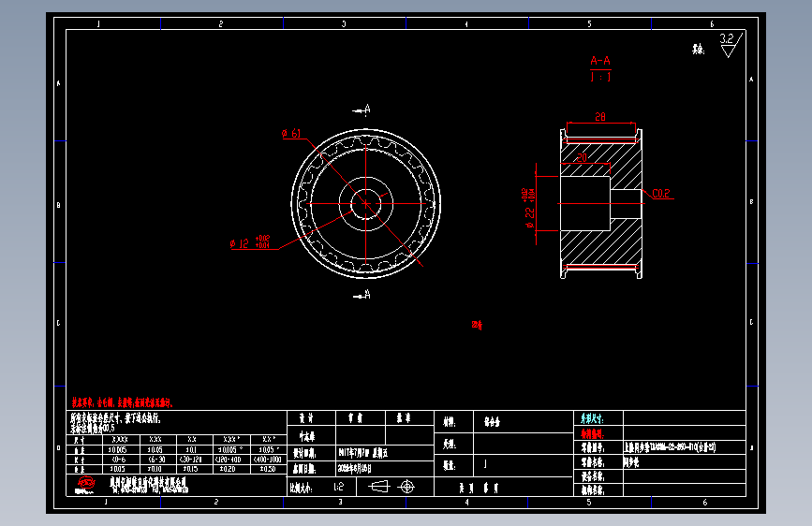Select the ø 61 diameter dimension
Image resolution: width=812 pixels, height=526 pixels.
pos(291,134)
